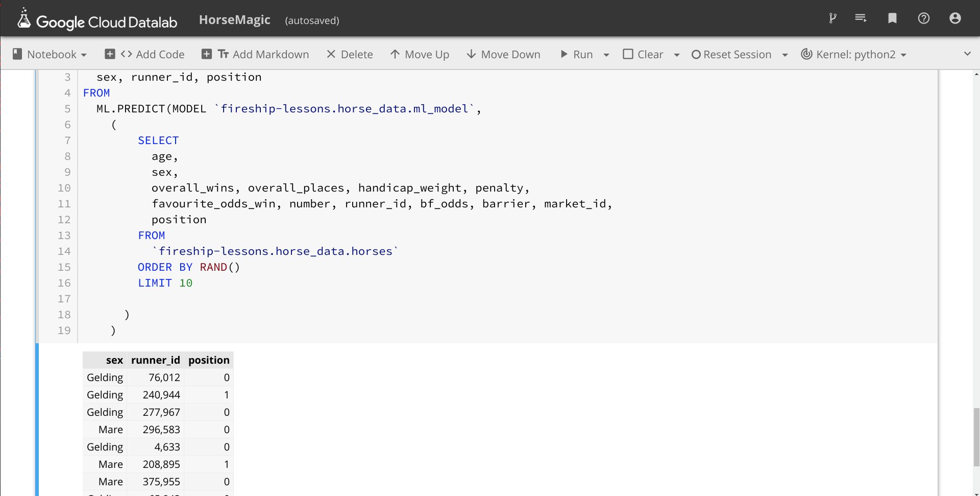The image size is (980, 496).
Task: Open the user account icon
Action: coord(954,18)
